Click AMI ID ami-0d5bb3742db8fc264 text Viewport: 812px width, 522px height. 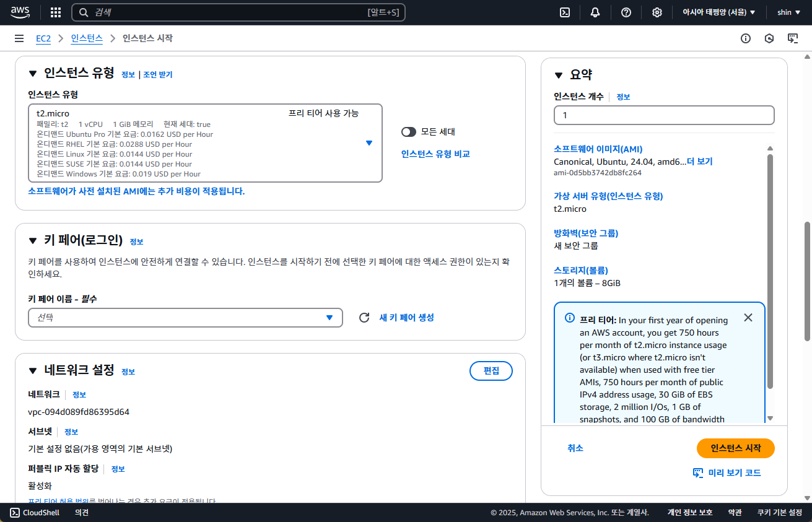[x=598, y=173]
